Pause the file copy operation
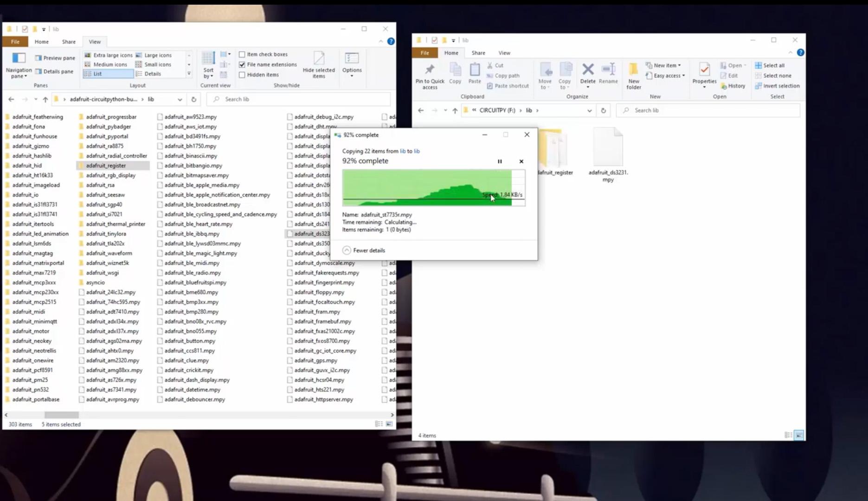 (x=500, y=161)
